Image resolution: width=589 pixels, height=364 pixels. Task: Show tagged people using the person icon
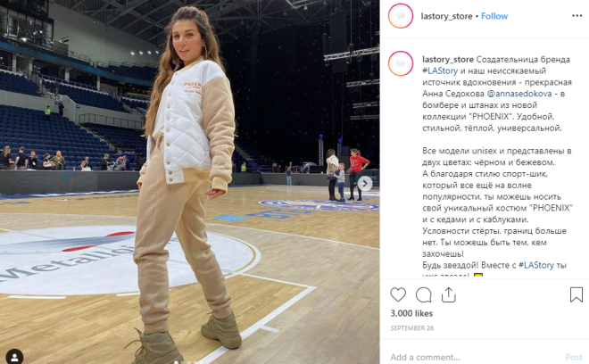(x=14, y=357)
